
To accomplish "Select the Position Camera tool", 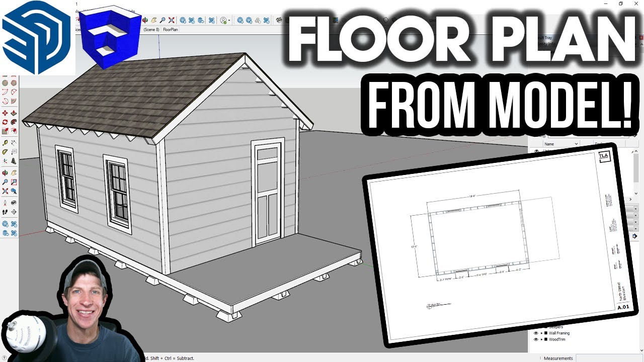I will tap(5, 203).
